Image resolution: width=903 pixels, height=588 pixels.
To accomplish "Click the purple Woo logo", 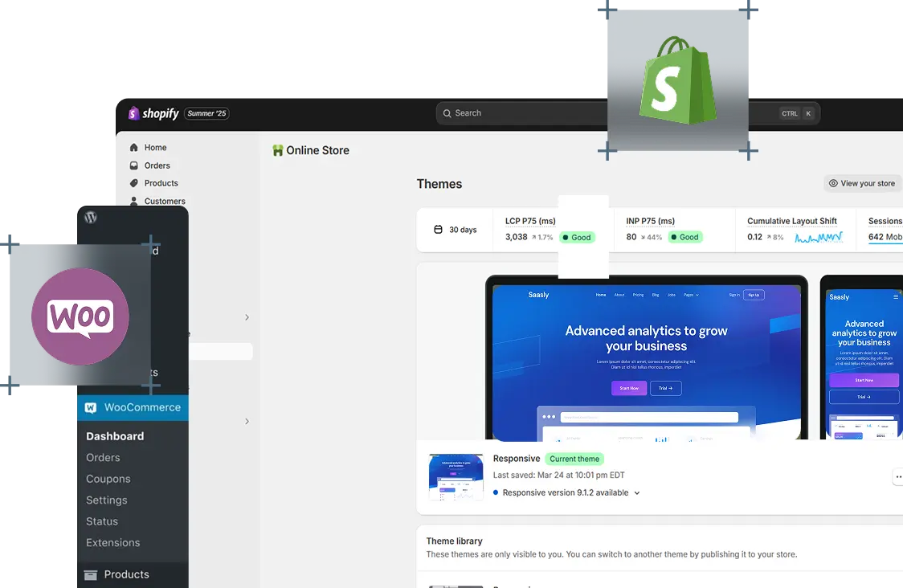I will click(80, 316).
